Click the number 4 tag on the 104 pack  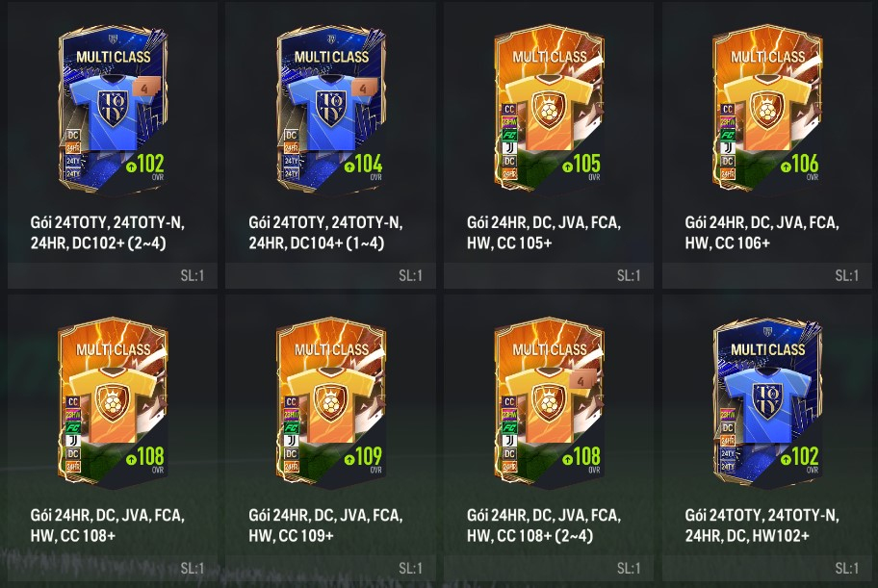(x=365, y=89)
